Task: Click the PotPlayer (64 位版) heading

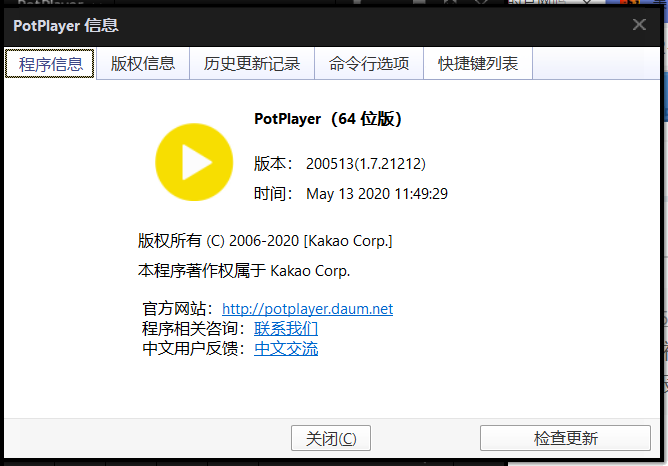Action: coord(328,119)
